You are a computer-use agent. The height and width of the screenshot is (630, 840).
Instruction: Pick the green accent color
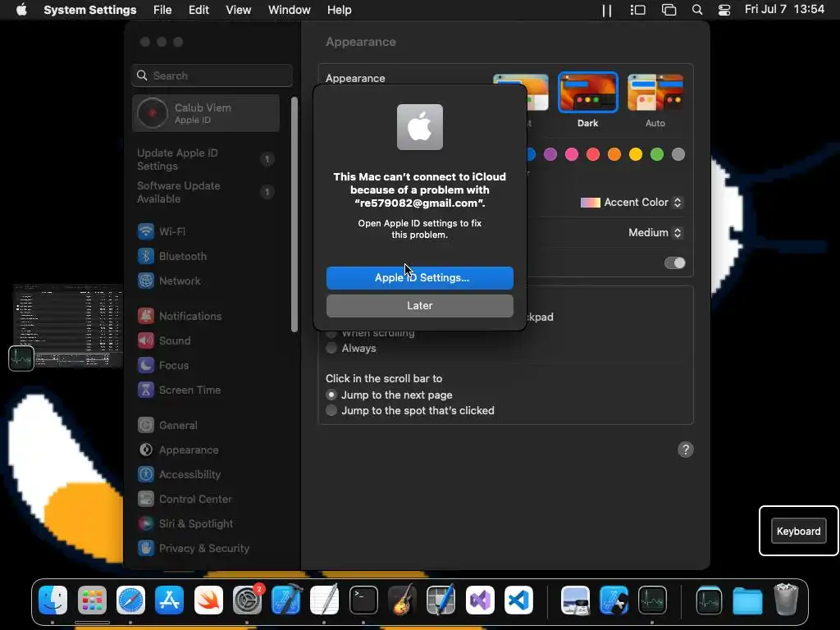657,154
